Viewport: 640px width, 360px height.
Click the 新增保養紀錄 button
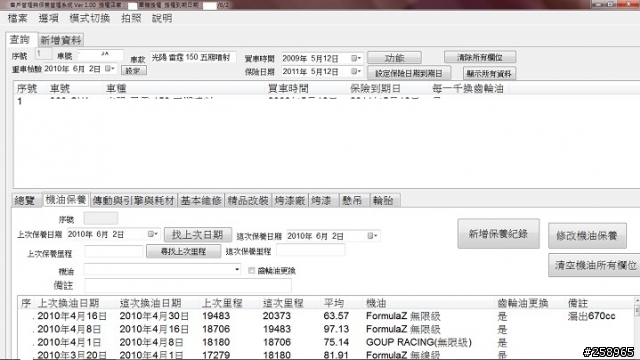coord(498,234)
